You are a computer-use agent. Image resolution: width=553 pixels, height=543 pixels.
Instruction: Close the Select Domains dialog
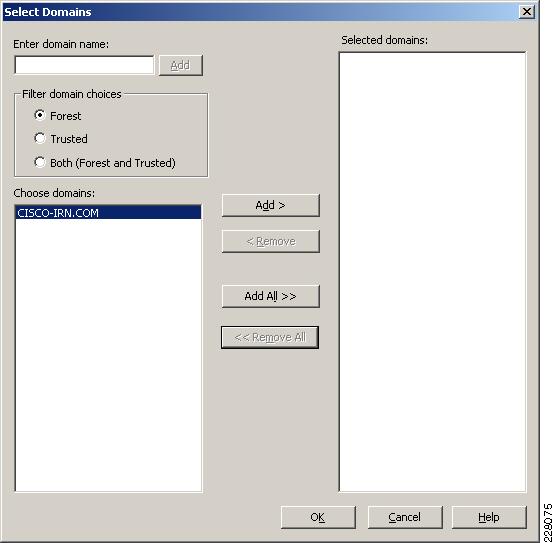click(x=527, y=12)
